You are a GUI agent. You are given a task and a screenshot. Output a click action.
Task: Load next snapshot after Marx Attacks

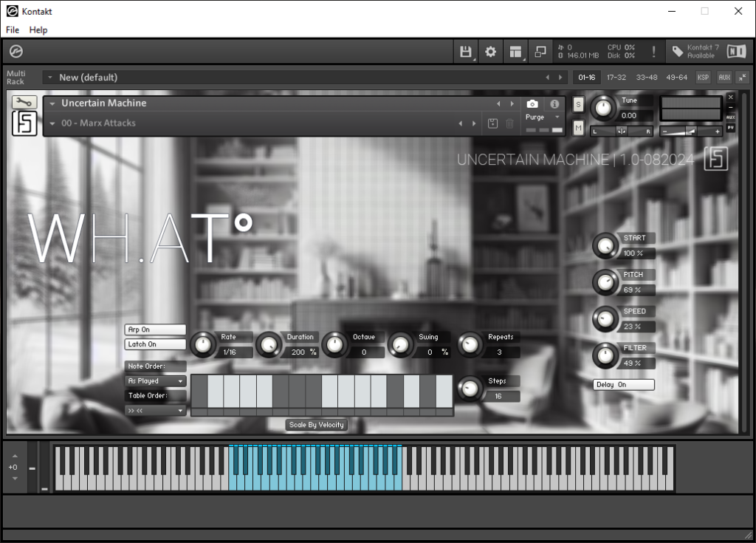pyautogui.click(x=474, y=123)
